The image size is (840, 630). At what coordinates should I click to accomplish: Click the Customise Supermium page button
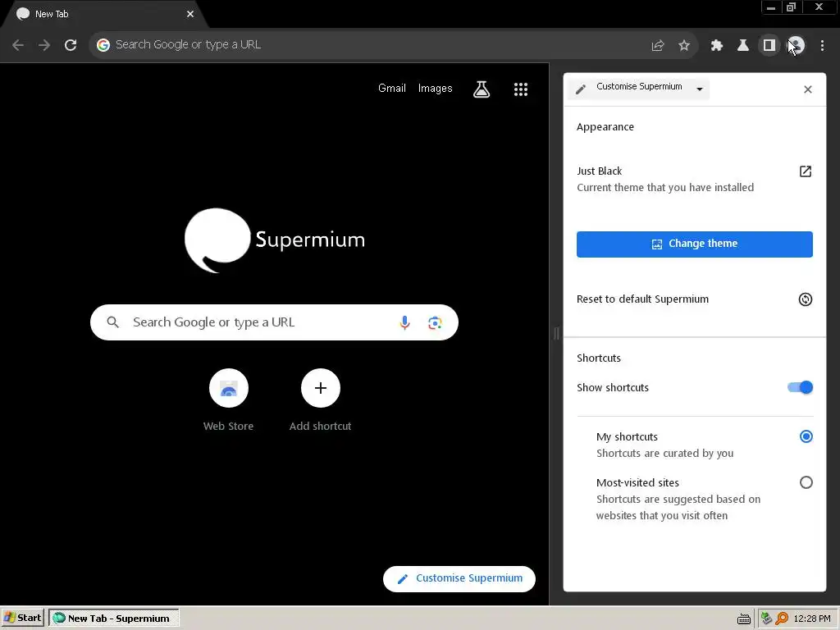point(459,578)
